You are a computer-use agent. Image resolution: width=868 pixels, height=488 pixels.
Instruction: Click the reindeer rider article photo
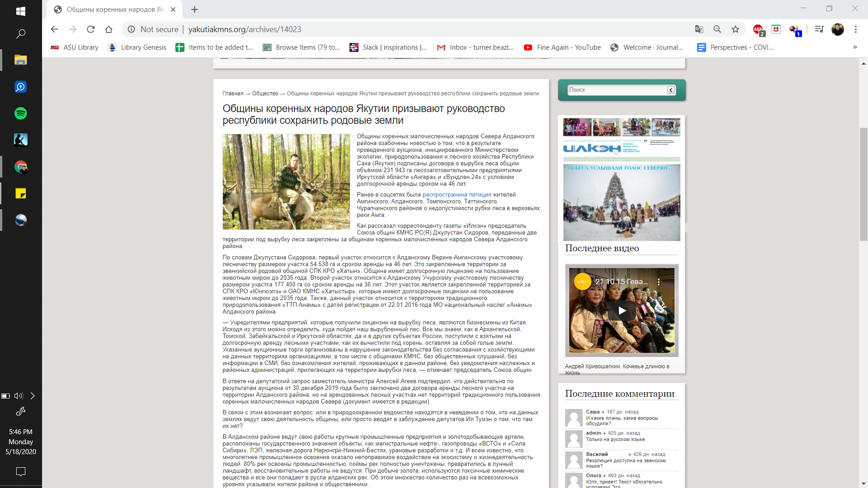point(286,182)
